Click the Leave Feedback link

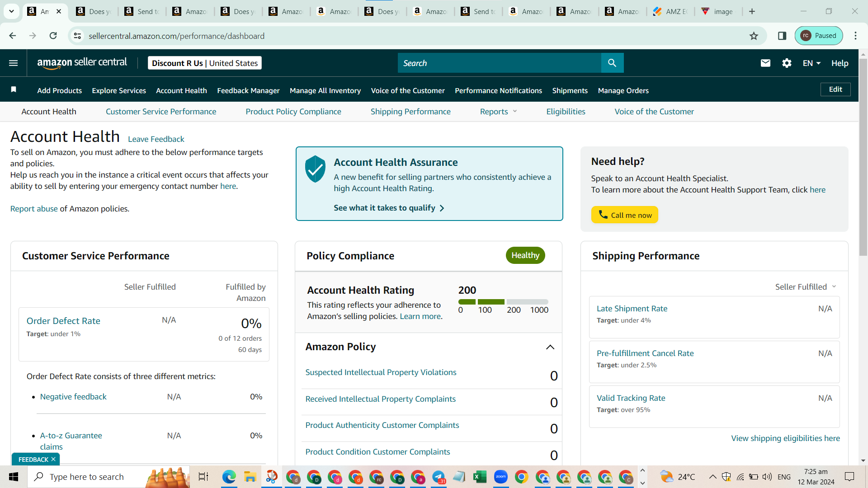[x=156, y=139]
